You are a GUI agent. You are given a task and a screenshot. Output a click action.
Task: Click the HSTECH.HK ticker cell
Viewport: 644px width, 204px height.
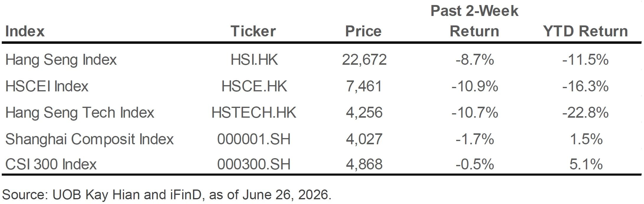click(x=254, y=113)
